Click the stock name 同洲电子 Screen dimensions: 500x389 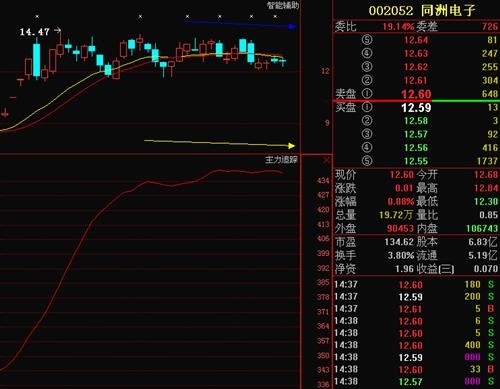pyautogui.click(x=448, y=10)
